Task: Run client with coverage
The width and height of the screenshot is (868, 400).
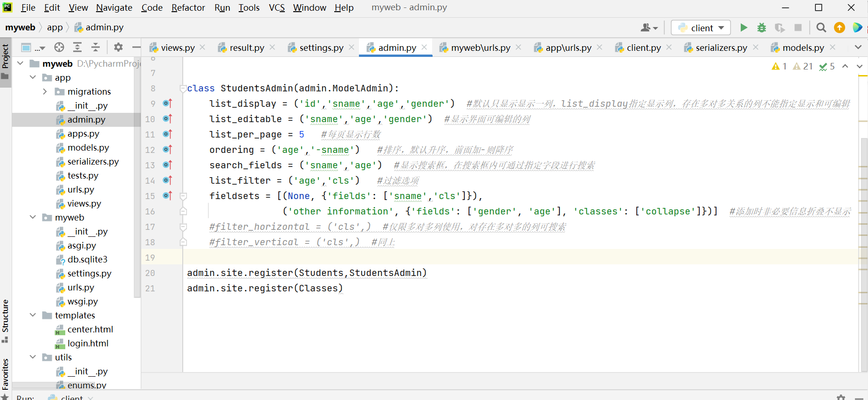Action: click(780, 28)
